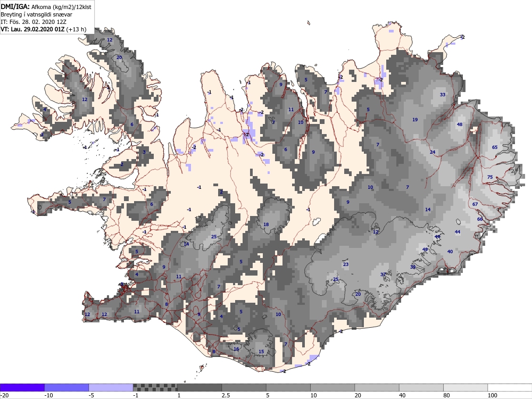Click the -10 tick label on the color scale

[x=49, y=395]
